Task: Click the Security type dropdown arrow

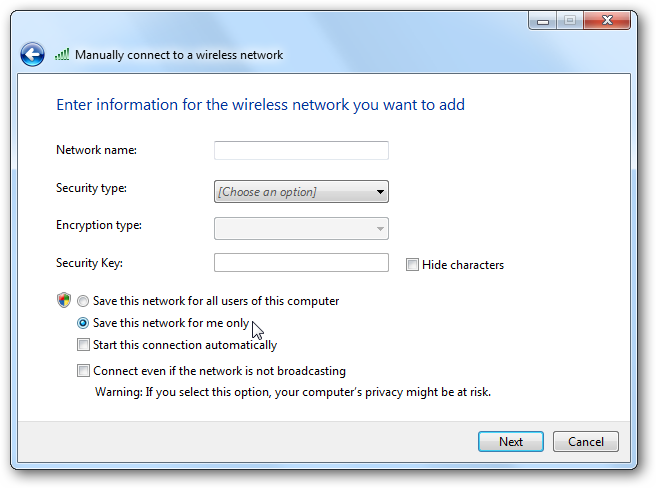Action: [x=380, y=192]
